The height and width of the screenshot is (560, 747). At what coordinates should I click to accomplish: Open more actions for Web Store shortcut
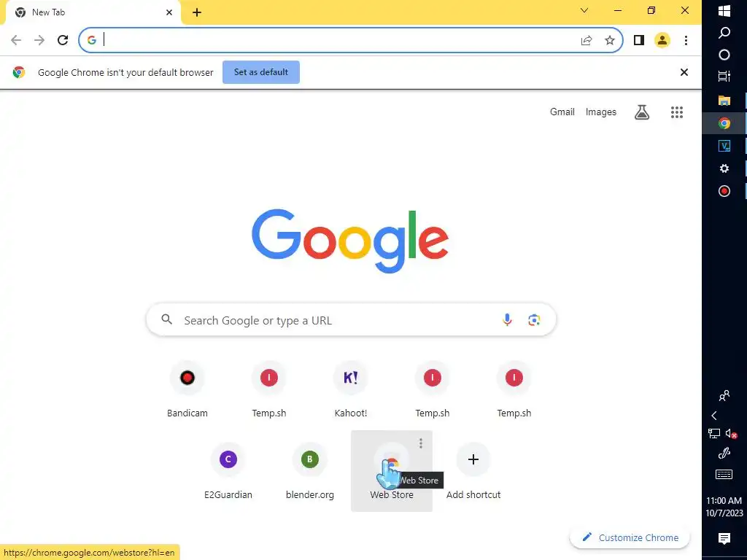tap(421, 443)
